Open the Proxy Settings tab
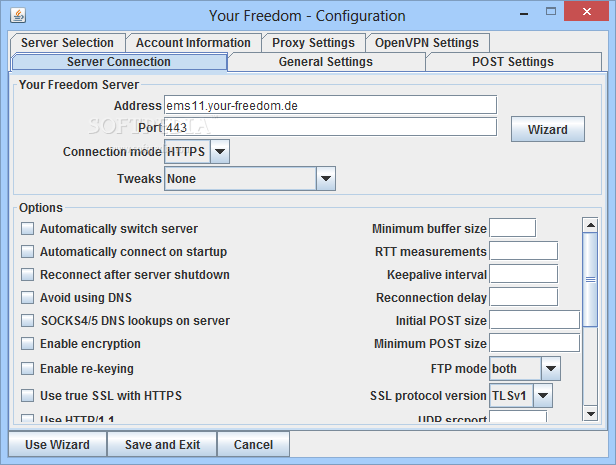 coord(313,42)
